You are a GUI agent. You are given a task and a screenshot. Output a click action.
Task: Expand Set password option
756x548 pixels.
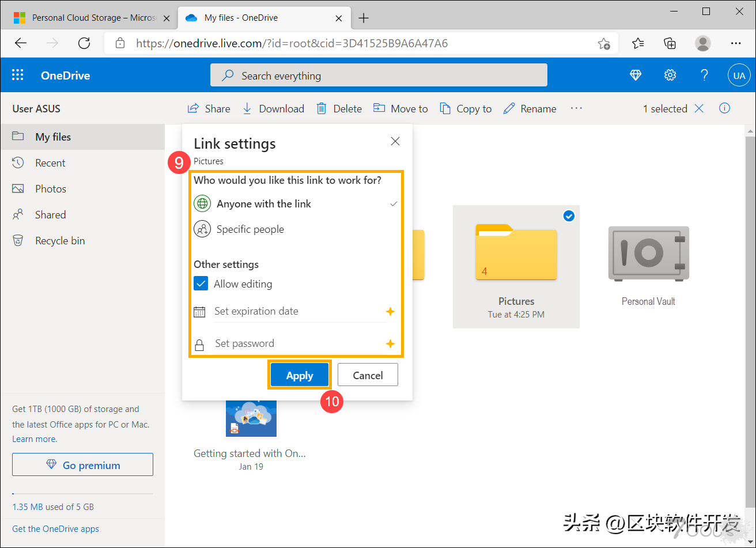click(244, 343)
